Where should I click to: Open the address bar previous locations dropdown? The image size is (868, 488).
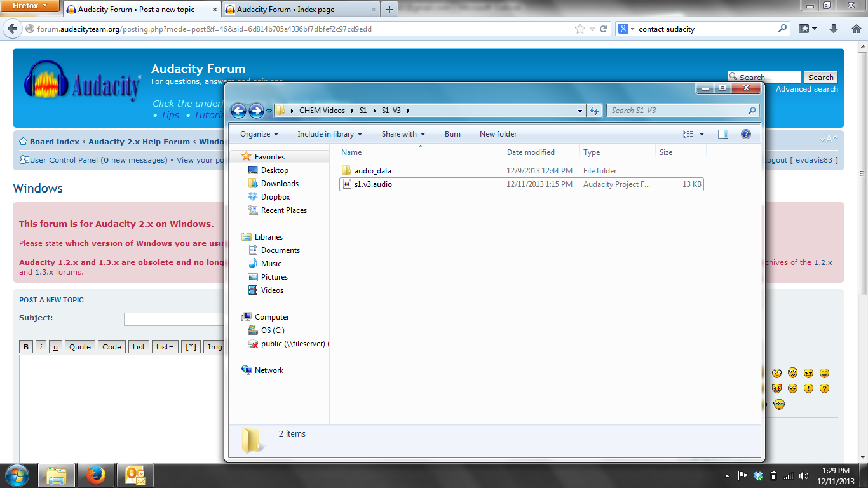coord(580,111)
